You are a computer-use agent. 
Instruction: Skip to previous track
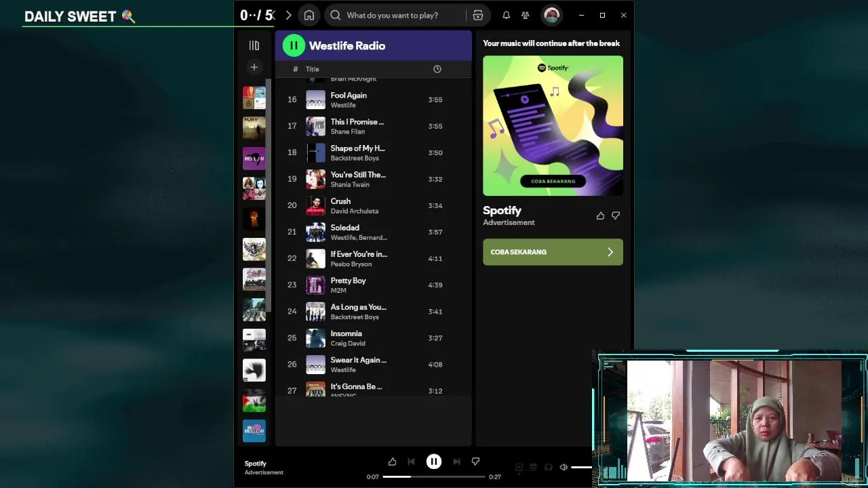point(411,462)
